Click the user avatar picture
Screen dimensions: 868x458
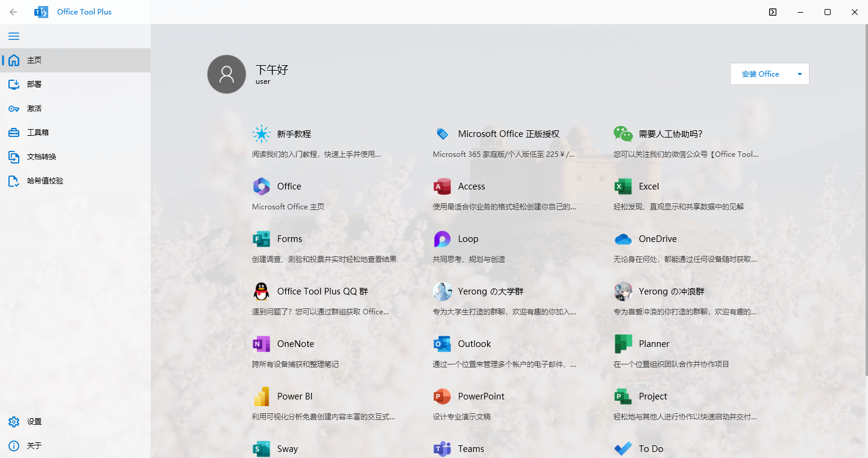click(227, 74)
